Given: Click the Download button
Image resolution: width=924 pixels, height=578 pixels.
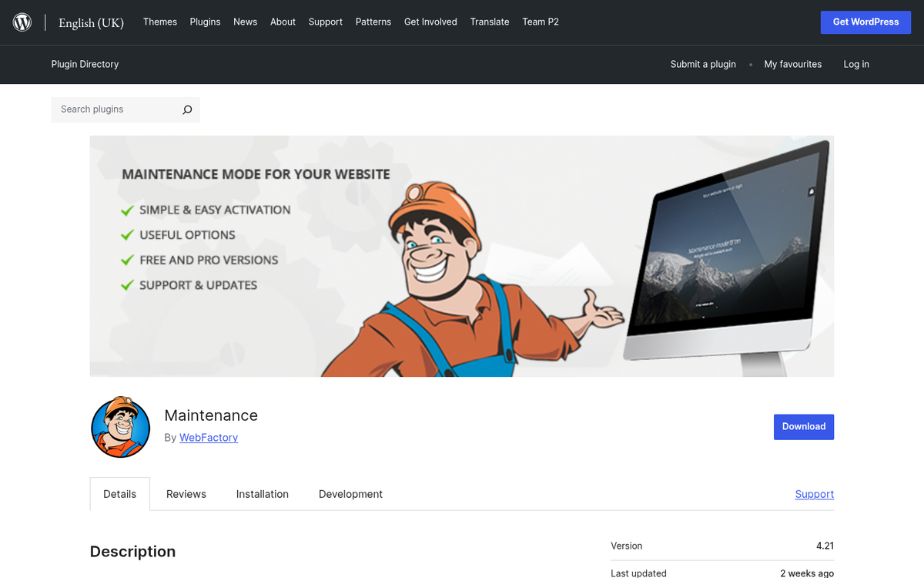Looking at the screenshot, I should pos(804,426).
